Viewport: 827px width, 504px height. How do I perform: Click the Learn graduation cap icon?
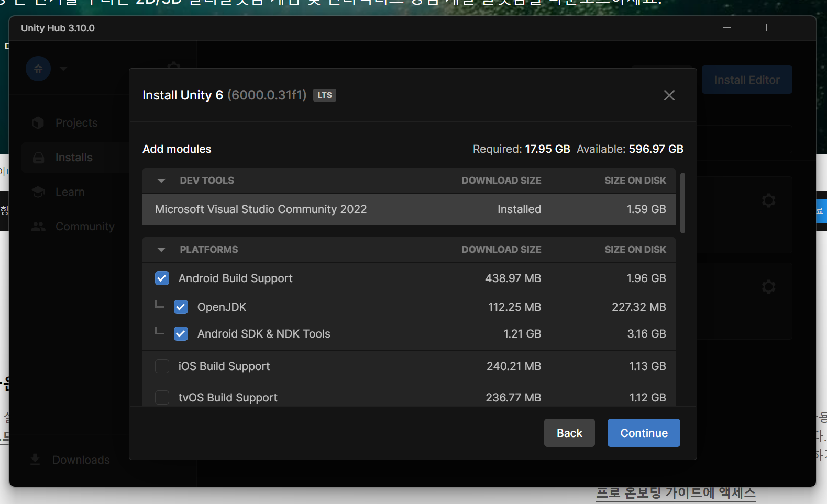click(38, 192)
